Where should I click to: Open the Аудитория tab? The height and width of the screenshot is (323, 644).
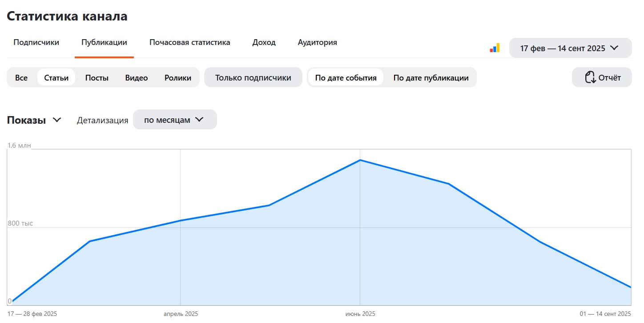(317, 43)
